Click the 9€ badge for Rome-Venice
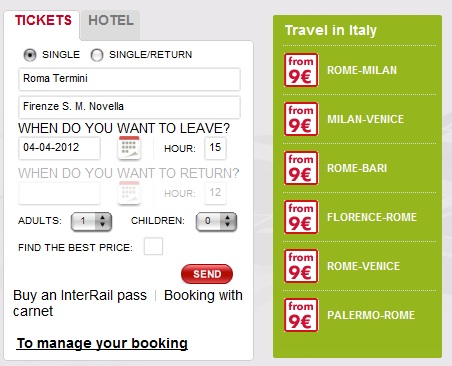This screenshot has width=452, height=366. (301, 266)
